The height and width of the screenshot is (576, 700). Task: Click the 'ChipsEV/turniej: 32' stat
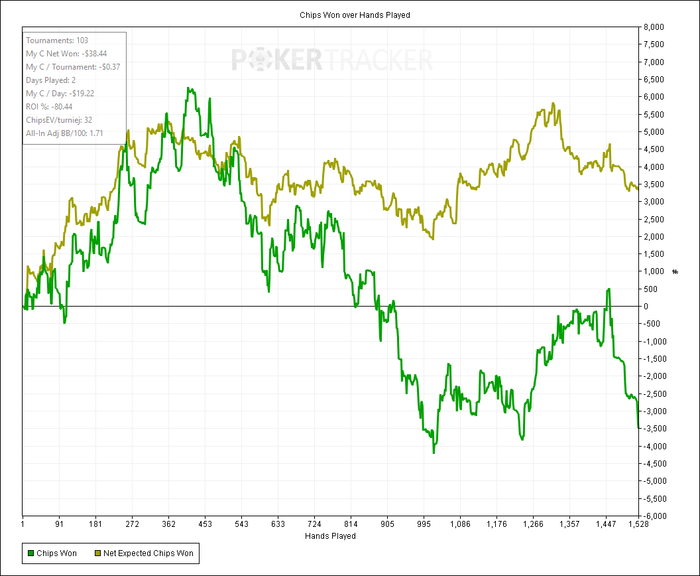59,120
